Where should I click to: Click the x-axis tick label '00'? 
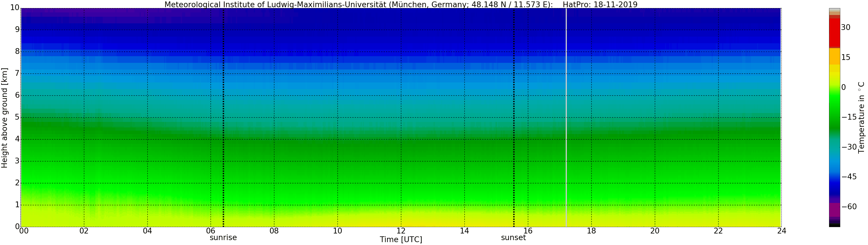point(24,231)
